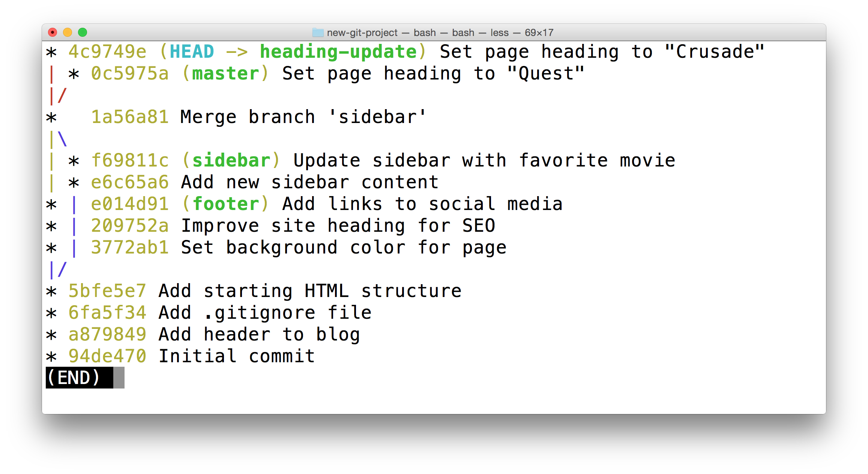The image size is (868, 474).
Task: Click the green zoom traffic light
Action: click(x=82, y=33)
